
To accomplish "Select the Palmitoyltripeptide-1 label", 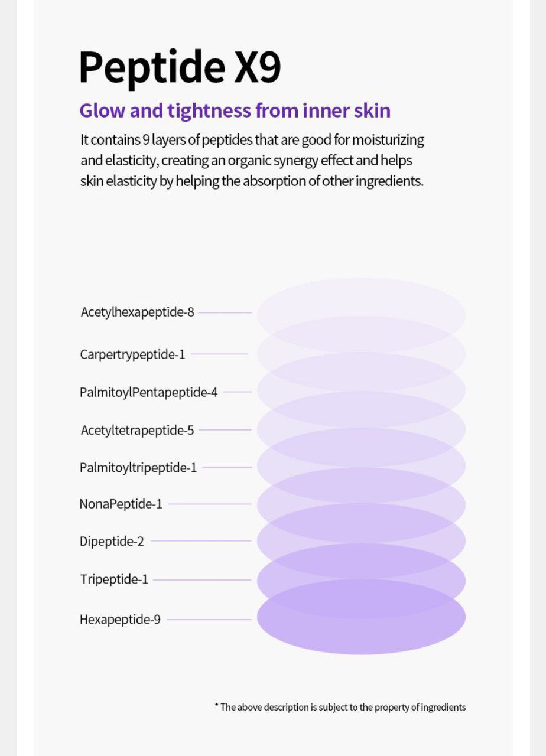I will click(138, 468).
